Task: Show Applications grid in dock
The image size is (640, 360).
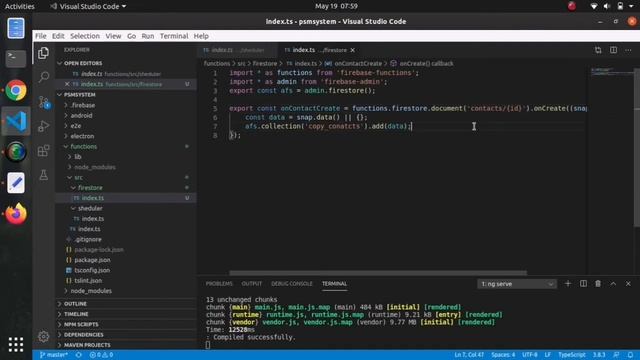Action: tap(16, 344)
